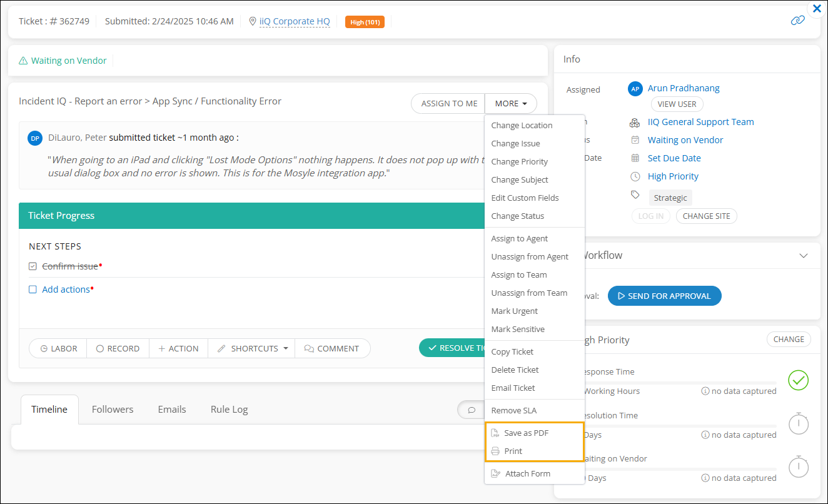The image size is (828, 504).
Task: Click the Resolution Time stopwatch icon
Action: click(x=798, y=424)
